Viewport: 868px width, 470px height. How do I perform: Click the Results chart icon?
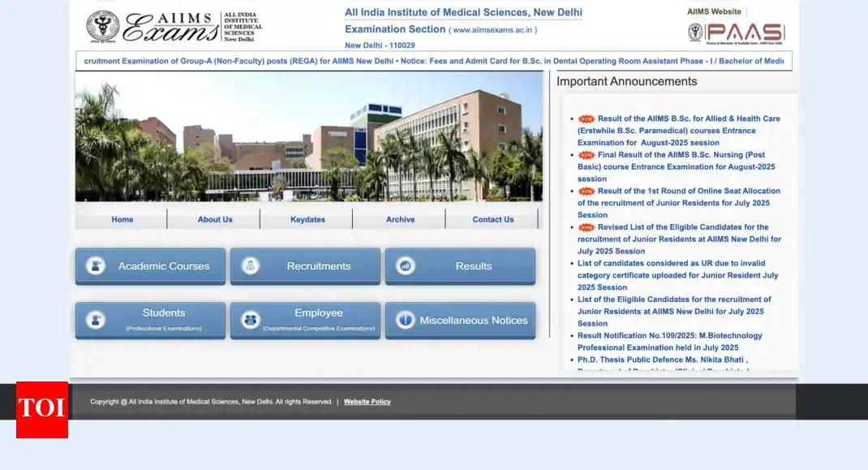tap(406, 266)
